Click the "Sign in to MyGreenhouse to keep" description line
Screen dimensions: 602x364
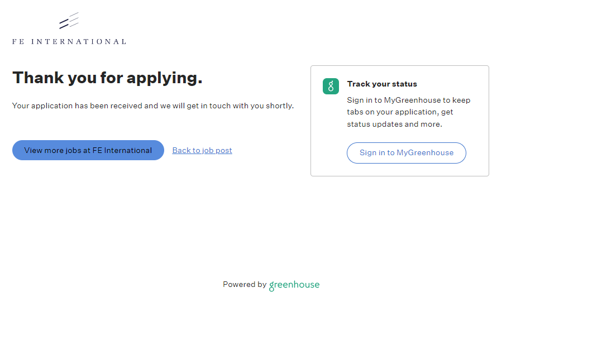(409, 100)
